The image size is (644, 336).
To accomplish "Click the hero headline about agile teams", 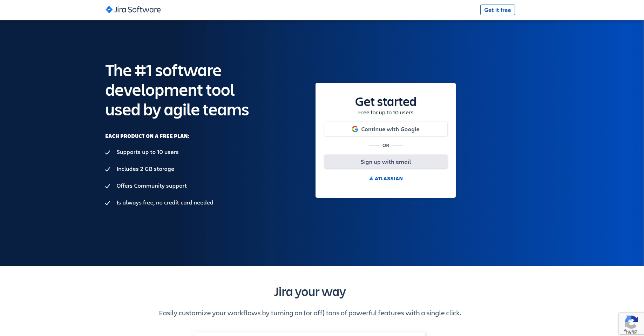I will 177,90.
